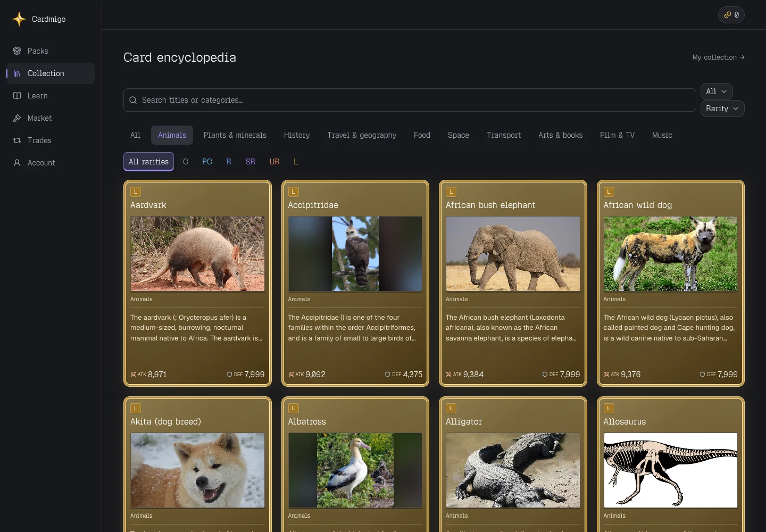Select the Food category tab
766x532 pixels.
pyautogui.click(x=422, y=135)
